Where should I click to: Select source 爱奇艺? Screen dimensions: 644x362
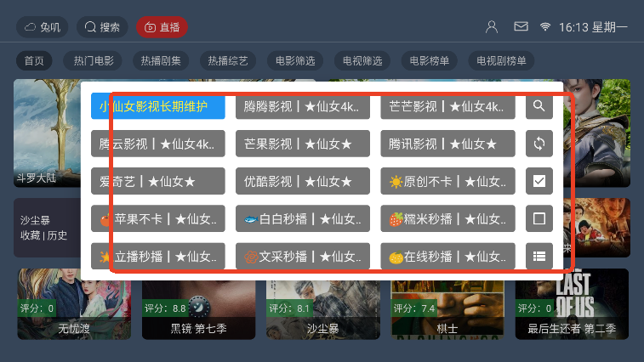tap(157, 181)
